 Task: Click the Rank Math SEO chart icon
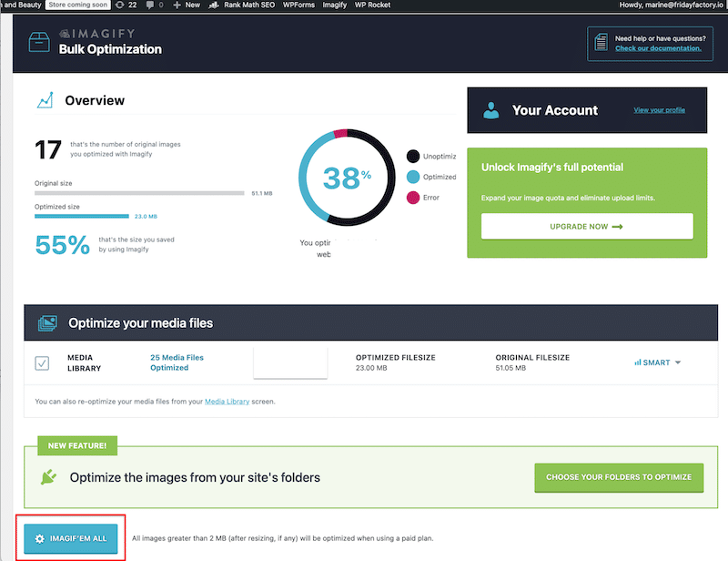[214, 5]
